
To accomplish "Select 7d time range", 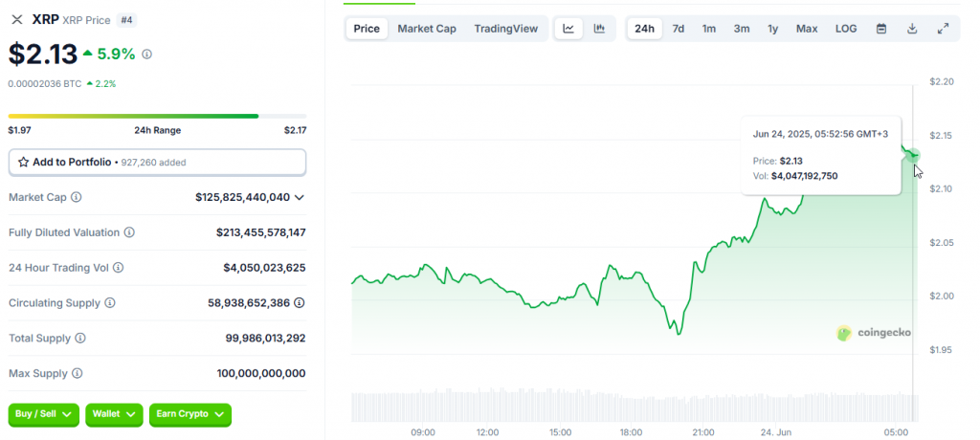I will [679, 29].
